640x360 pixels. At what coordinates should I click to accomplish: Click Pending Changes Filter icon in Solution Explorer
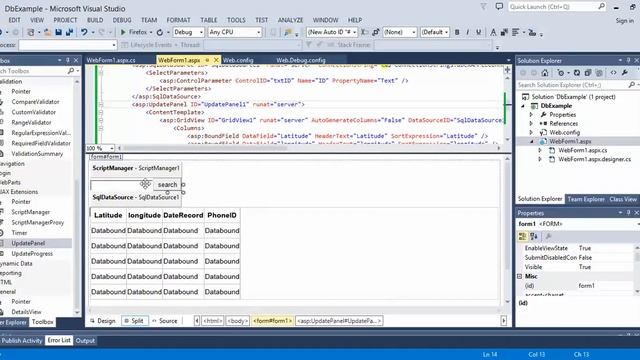561,73
